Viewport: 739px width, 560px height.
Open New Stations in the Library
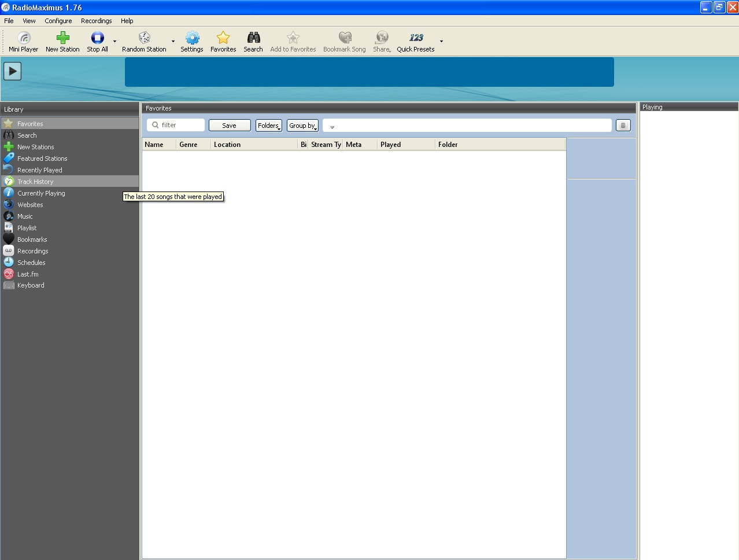[69, 147]
